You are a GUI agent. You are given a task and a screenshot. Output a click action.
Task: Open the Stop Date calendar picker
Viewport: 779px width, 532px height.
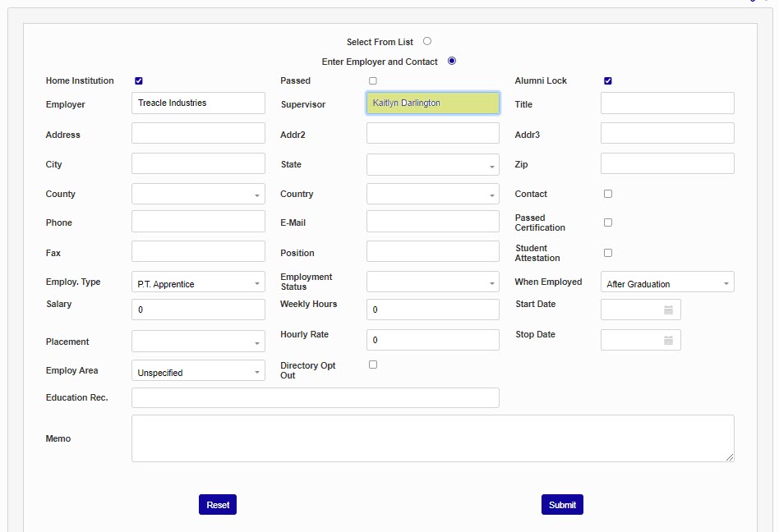(668, 340)
